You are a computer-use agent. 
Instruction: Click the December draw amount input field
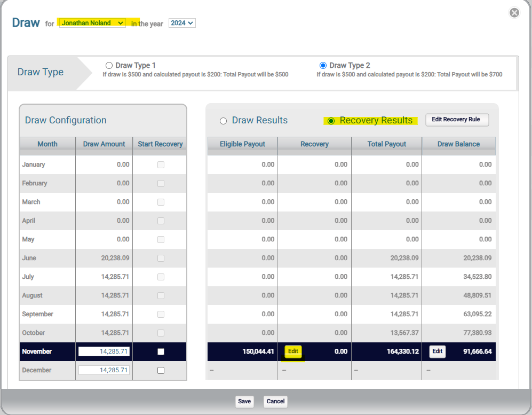tap(104, 370)
